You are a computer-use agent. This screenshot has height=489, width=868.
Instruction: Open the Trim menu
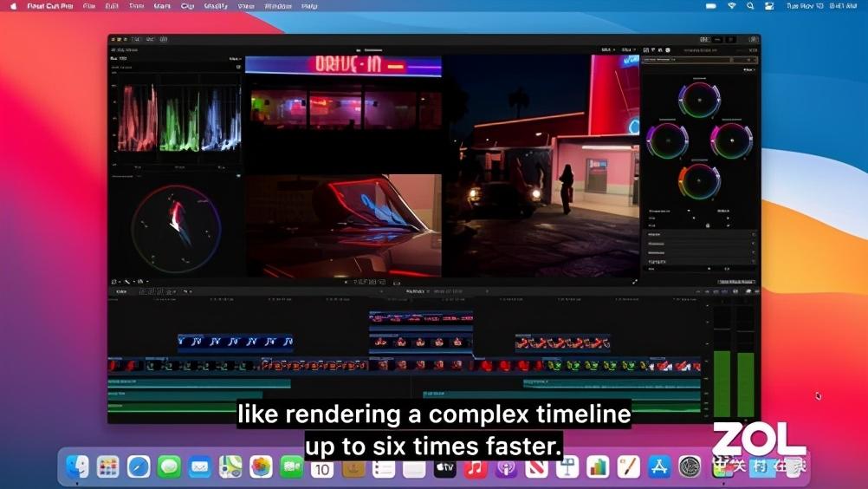[136, 6]
